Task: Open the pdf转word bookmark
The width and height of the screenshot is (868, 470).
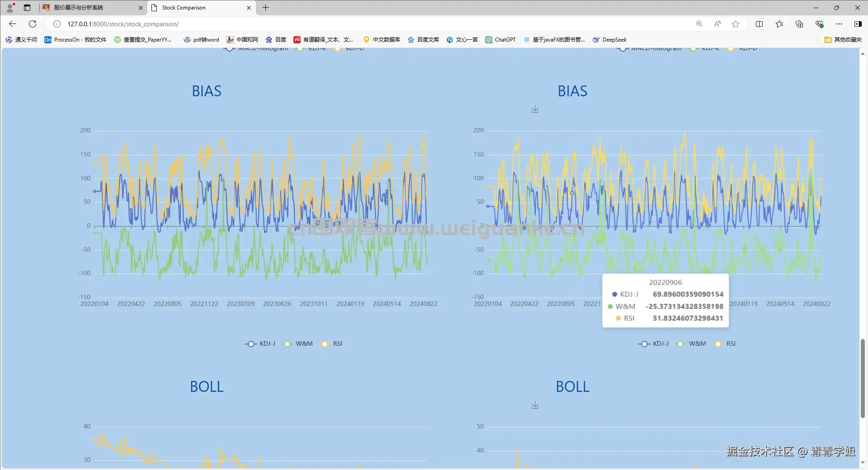Action: (201, 40)
